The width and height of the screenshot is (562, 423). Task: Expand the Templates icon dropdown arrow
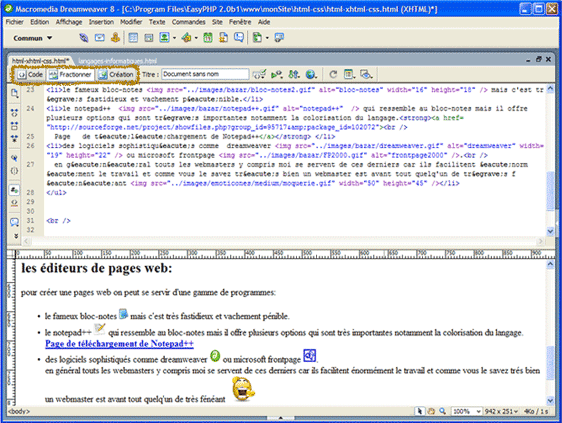[267, 38]
